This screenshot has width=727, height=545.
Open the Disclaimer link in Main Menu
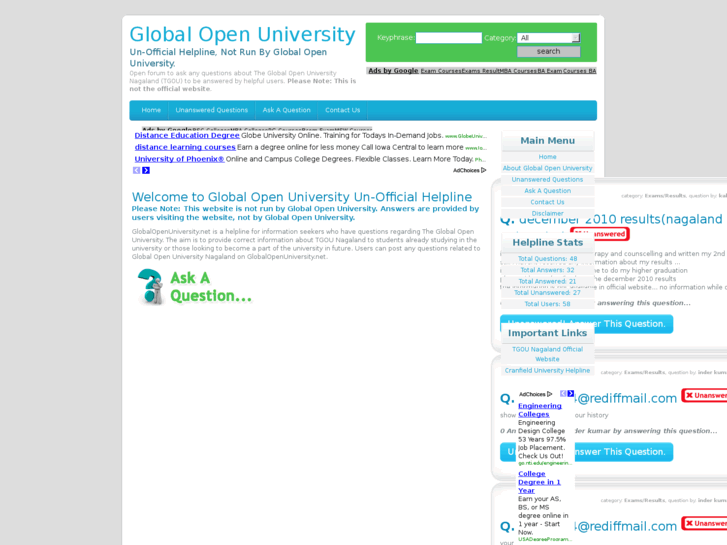pos(548,213)
